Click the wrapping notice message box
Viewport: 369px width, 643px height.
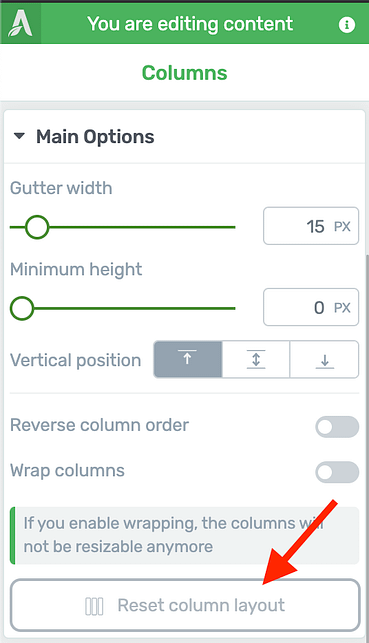[184, 536]
